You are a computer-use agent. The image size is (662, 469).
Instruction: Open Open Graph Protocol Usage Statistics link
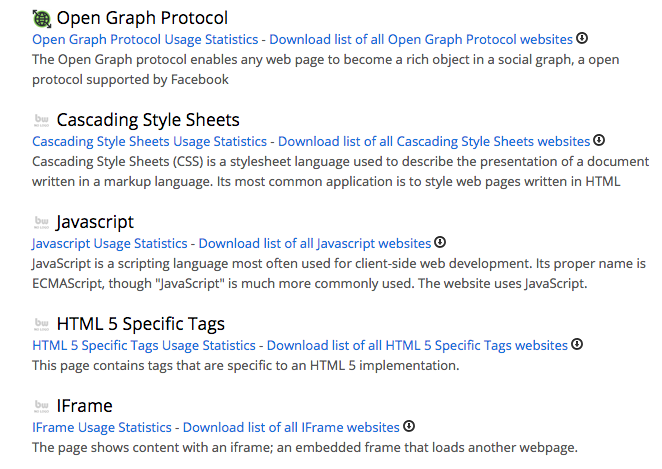[x=145, y=40]
